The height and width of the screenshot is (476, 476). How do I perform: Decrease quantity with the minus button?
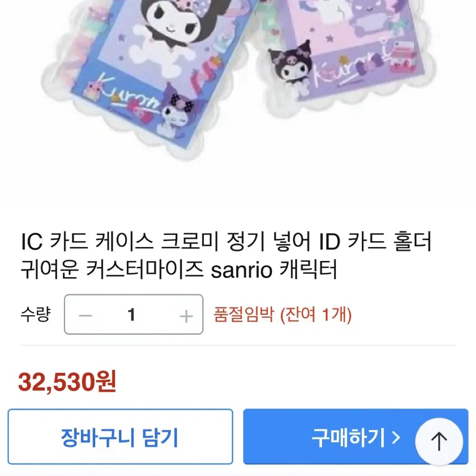click(85, 316)
